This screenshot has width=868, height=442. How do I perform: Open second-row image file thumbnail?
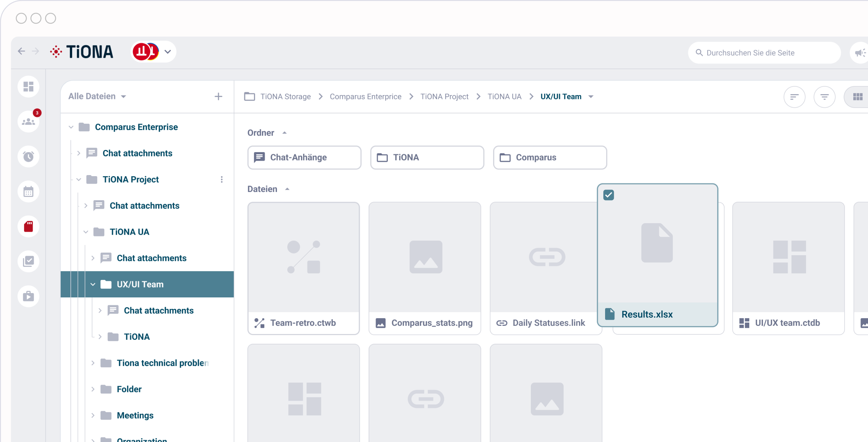point(546,393)
